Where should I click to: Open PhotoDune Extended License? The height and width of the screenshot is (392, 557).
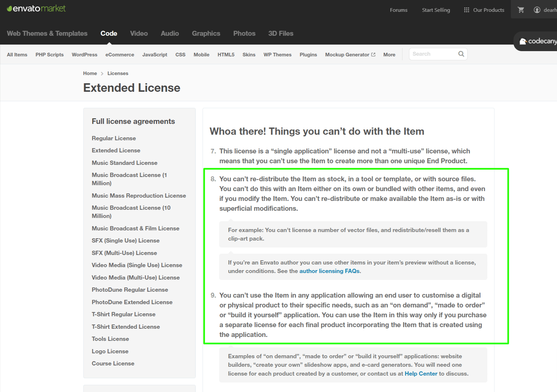click(132, 302)
